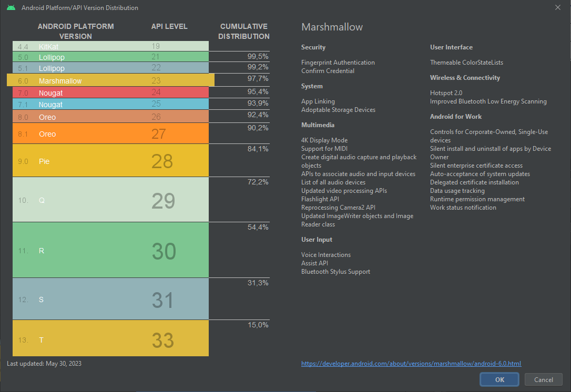Choose the Oreo 8.0 API 26 row
Image resolution: width=571 pixels, height=392 pixels.
click(110, 117)
